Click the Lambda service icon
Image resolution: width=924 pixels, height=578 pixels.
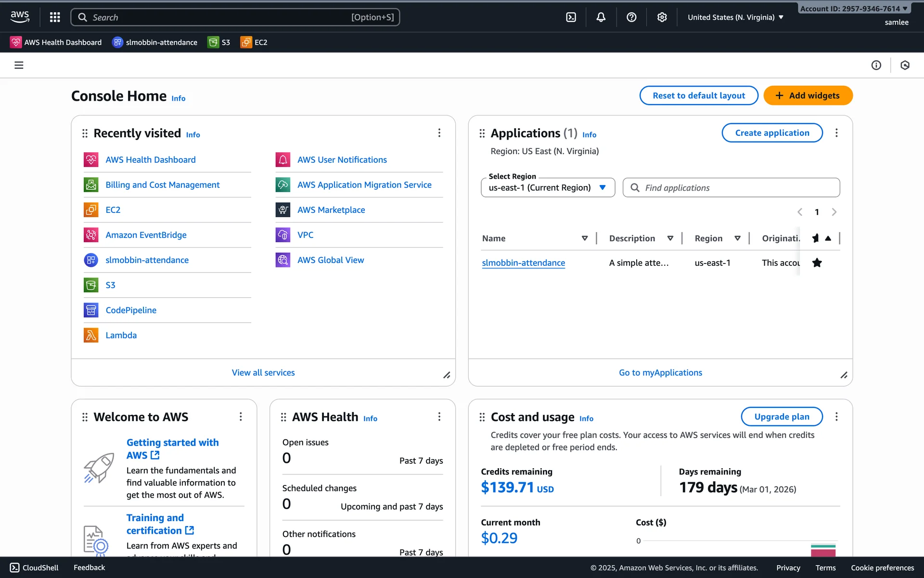(x=91, y=335)
